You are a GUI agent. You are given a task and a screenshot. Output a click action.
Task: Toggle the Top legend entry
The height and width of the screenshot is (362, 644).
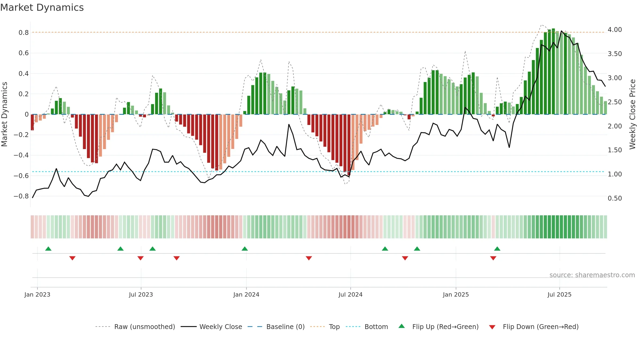(325, 327)
